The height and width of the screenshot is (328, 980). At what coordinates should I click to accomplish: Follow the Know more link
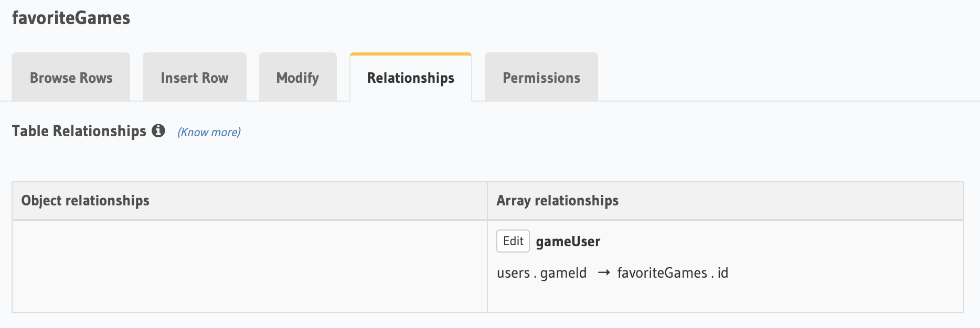pos(209,132)
